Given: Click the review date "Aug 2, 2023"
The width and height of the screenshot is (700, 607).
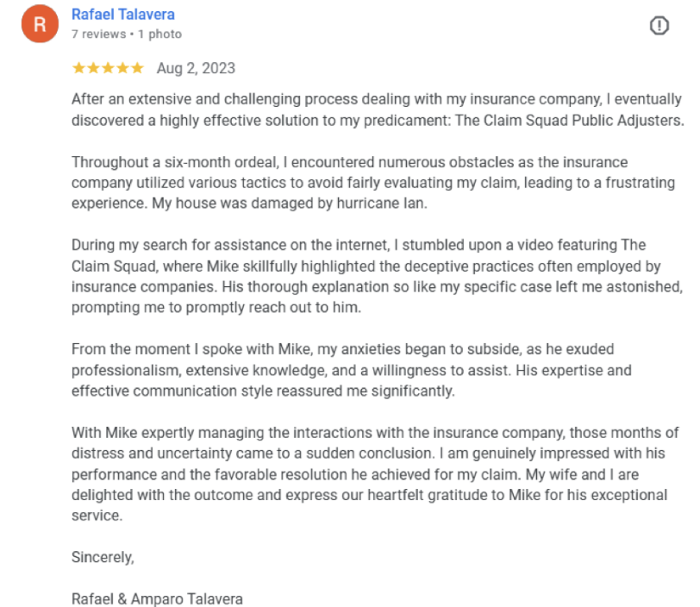Looking at the screenshot, I should pos(196,68).
